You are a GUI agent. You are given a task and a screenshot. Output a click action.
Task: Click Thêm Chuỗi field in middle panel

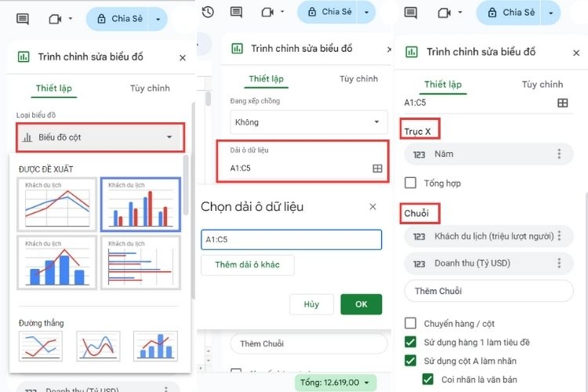click(309, 343)
